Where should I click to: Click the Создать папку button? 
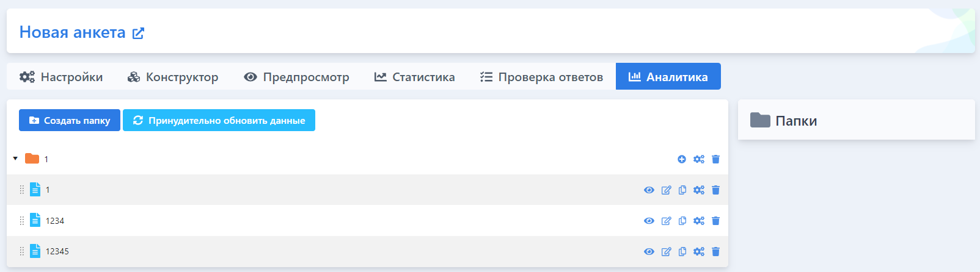click(x=70, y=120)
